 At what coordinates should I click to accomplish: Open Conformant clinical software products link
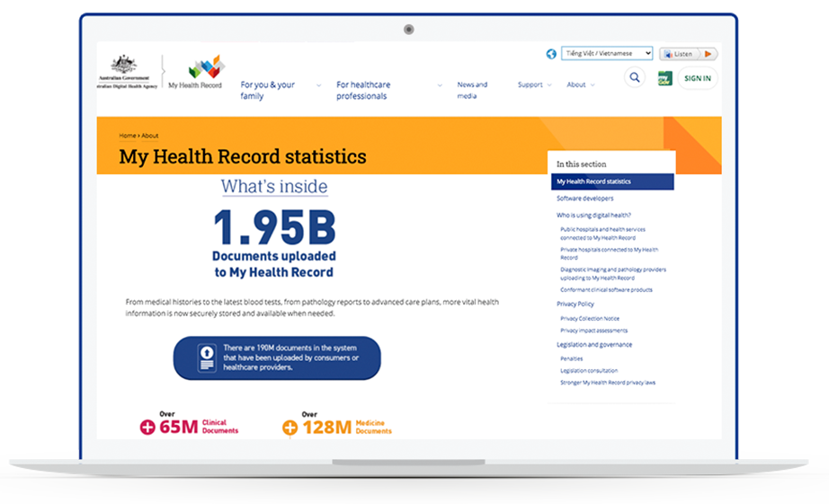(606, 290)
